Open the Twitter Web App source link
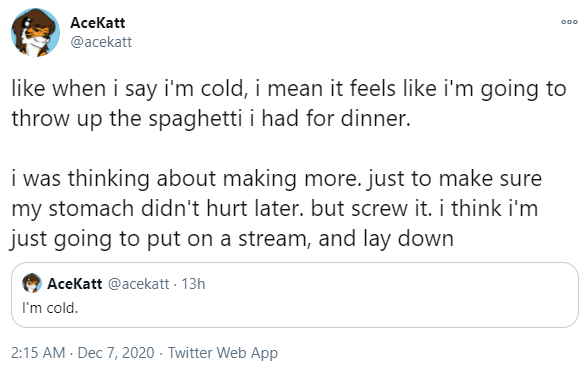 coord(223,353)
